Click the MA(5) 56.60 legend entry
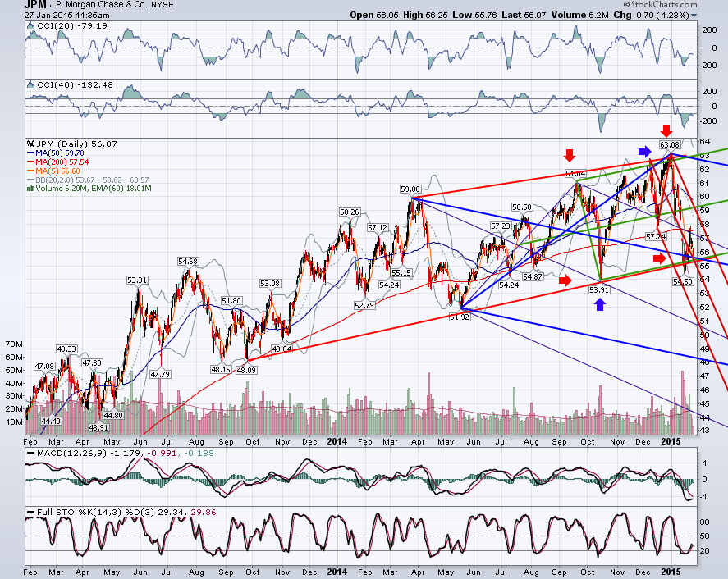The width and height of the screenshot is (728, 579). point(54,171)
